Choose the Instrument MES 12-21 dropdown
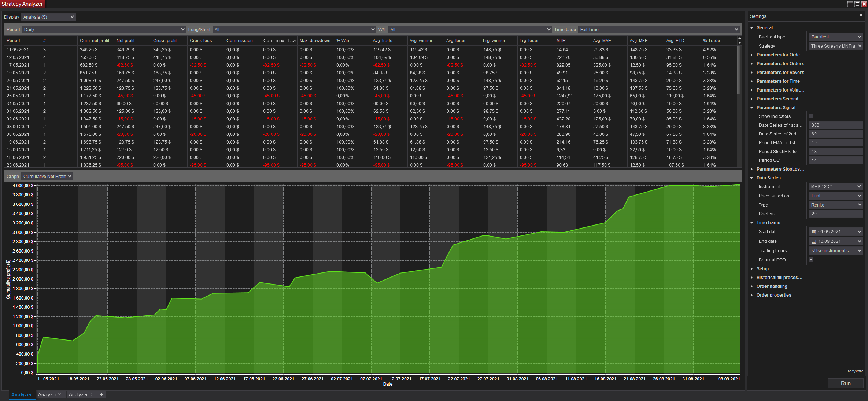This screenshot has width=868, height=401. tap(836, 186)
